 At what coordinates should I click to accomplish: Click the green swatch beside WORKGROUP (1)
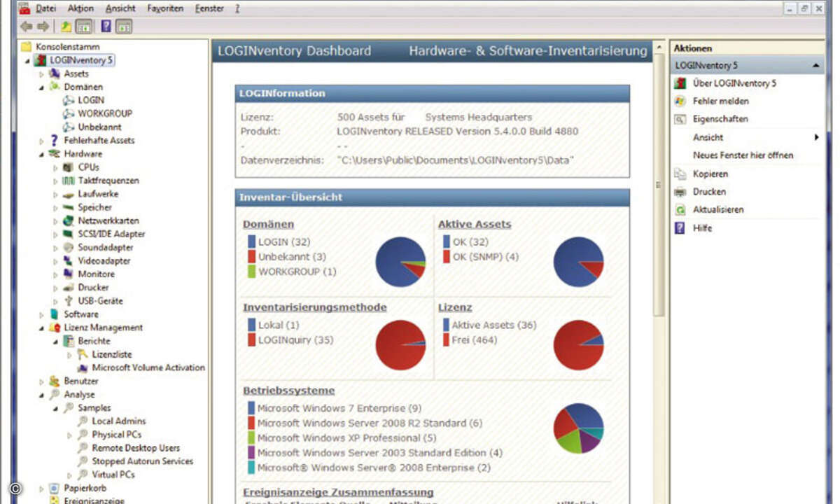coord(251,272)
